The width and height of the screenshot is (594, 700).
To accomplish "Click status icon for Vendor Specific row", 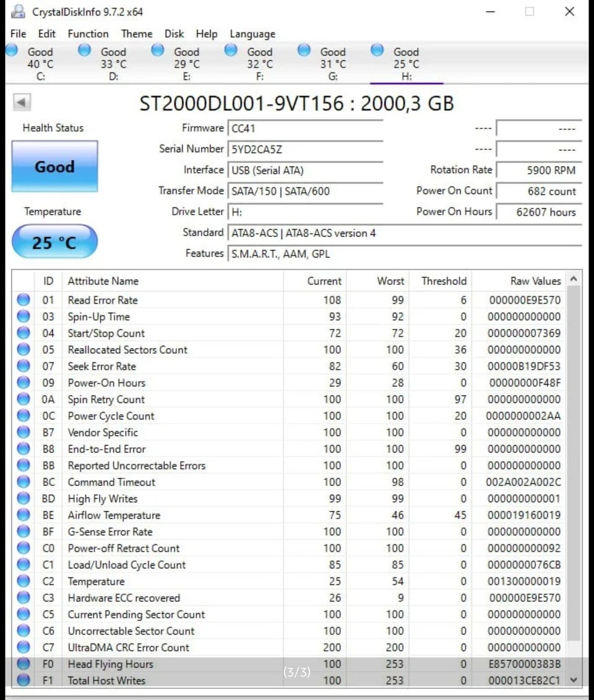I will pos(24,432).
